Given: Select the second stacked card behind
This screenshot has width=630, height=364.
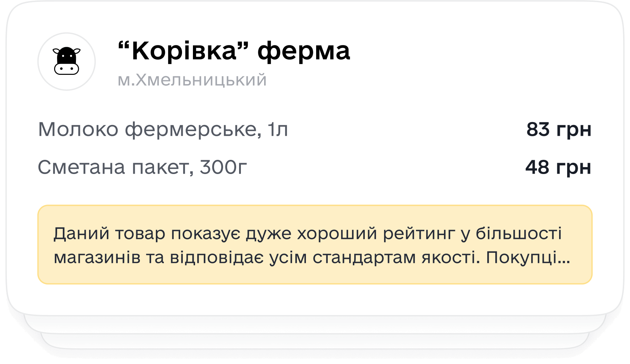Looking at the screenshot, I should 315,324.
